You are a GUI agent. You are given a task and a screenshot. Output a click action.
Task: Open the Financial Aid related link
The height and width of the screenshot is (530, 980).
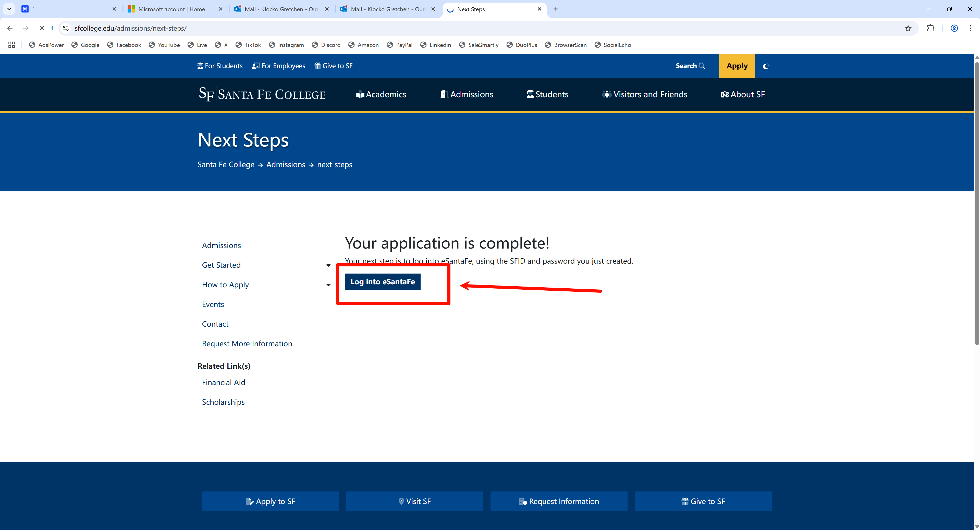coord(224,383)
